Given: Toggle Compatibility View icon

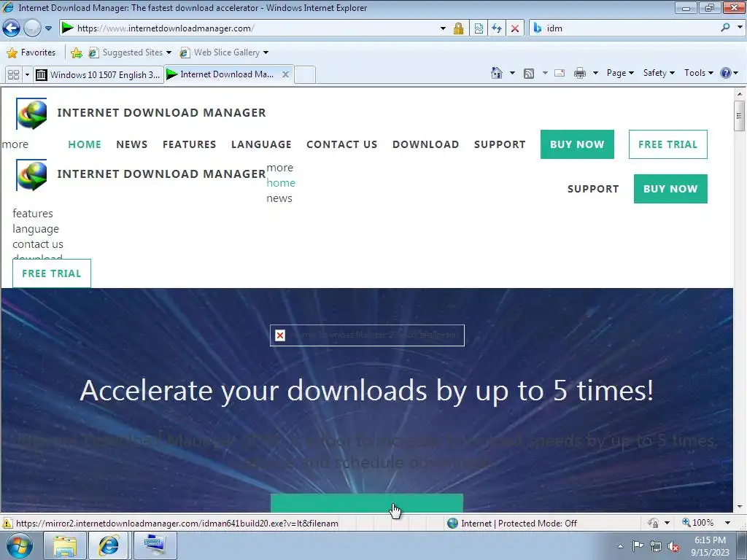Looking at the screenshot, I should pyautogui.click(x=479, y=28).
